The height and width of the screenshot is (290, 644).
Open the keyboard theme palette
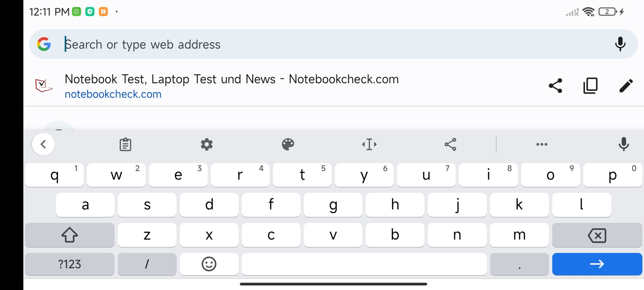pyautogui.click(x=288, y=144)
